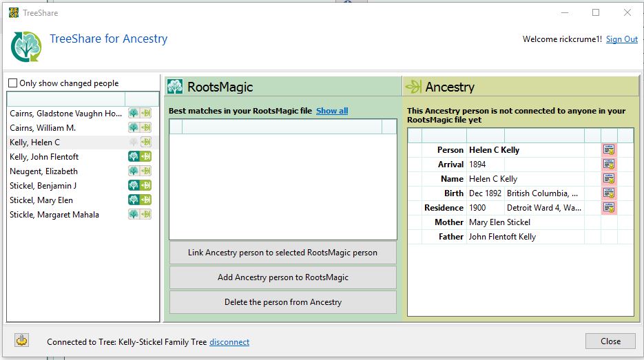Viewport: 644px width, 360px height.
Task: Click Ancestry arrow icon beside Stickel, Mary Elen
Action: (x=145, y=200)
